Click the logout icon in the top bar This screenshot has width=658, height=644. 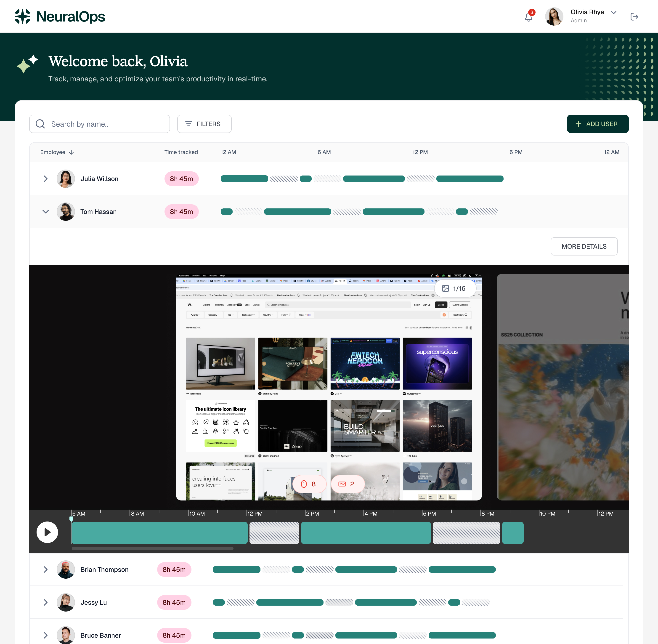(635, 16)
